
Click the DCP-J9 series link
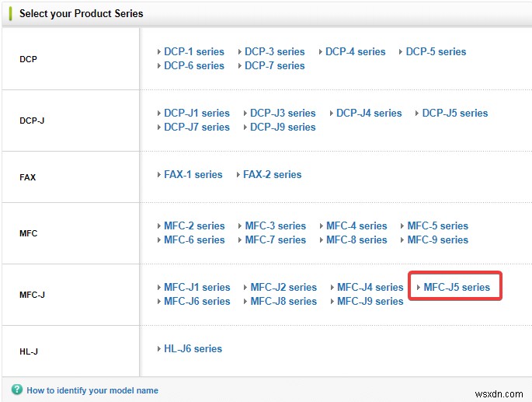(283, 127)
